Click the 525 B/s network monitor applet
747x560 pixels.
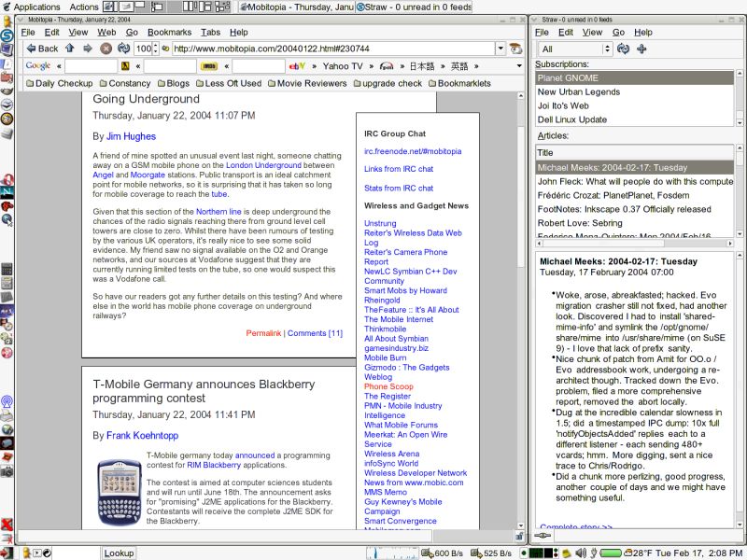point(491,553)
